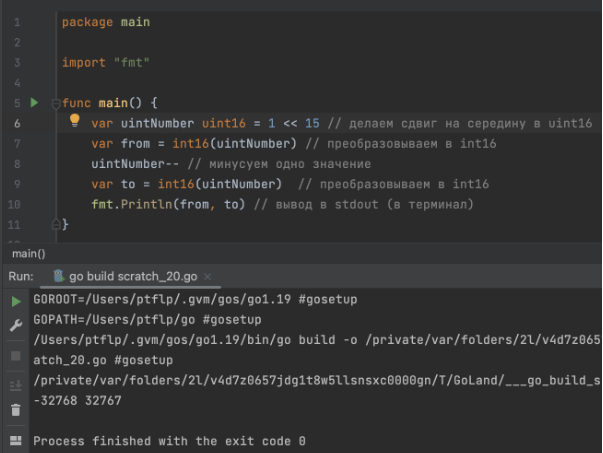Rerun the build with green play icon
The width and height of the screenshot is (603, 453).
tap(15, 301)
